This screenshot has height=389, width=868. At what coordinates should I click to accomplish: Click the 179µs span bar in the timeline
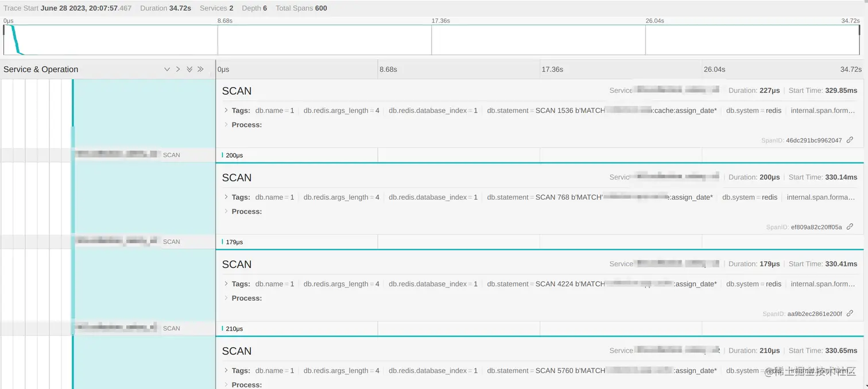[223, 242]
